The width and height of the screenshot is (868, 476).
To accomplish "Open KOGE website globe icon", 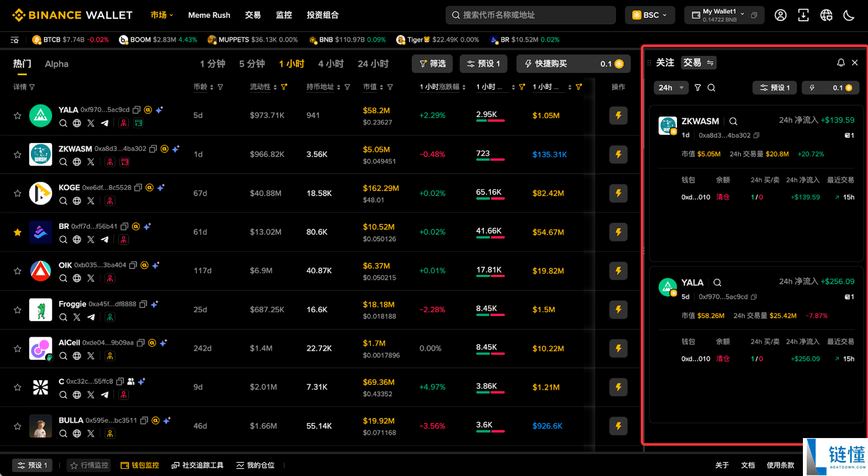I will click(77, 201).
